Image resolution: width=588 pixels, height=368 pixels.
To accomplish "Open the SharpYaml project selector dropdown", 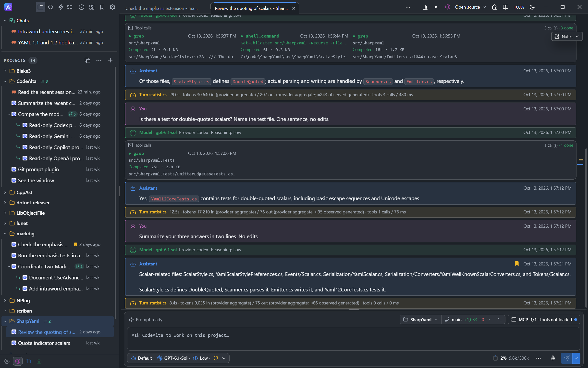I will coord(421,320).
